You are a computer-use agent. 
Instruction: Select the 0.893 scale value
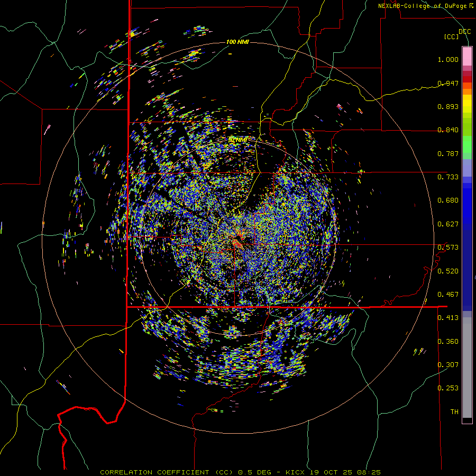[x=448, y=106]
